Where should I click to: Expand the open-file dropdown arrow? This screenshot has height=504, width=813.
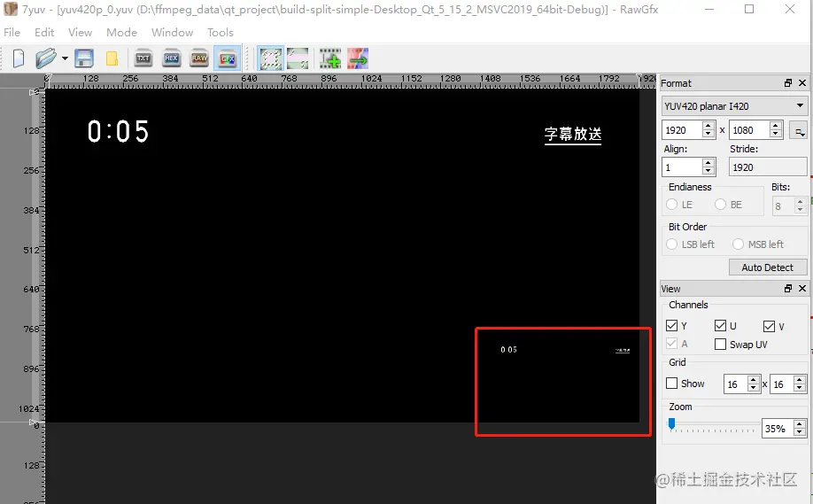65,58
